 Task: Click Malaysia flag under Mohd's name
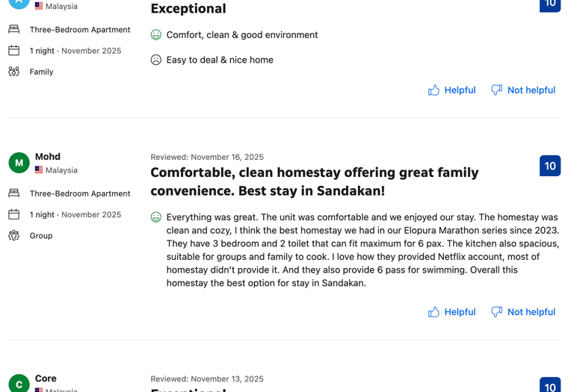click(39, 170)
